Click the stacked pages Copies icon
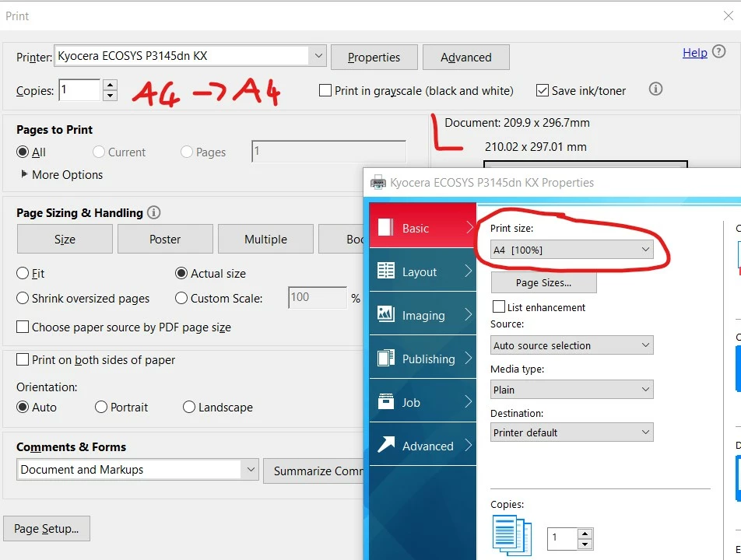Image resolution: width=741 pixels, height=560 pixels. point(512,535)
